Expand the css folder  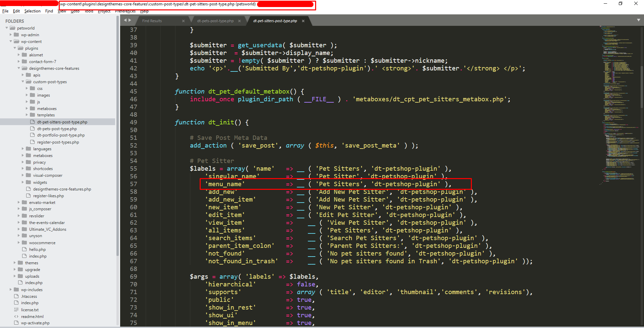click(27, 88)
